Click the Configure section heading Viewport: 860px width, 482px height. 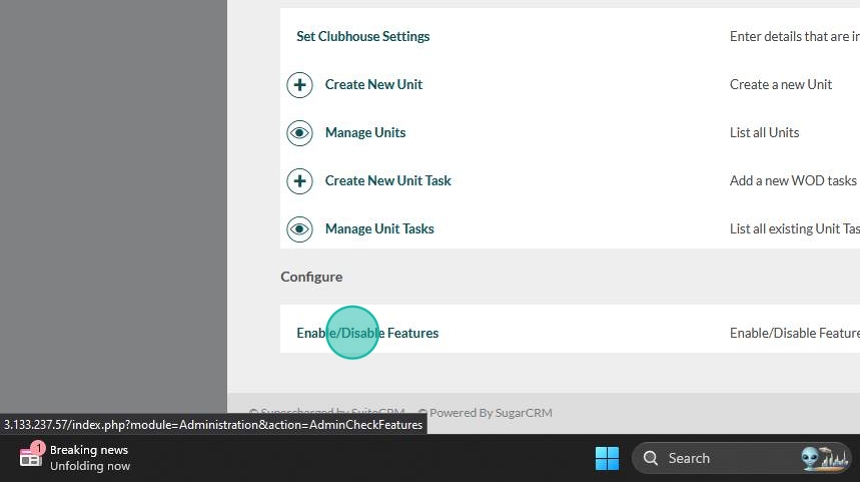coord(311,277)
